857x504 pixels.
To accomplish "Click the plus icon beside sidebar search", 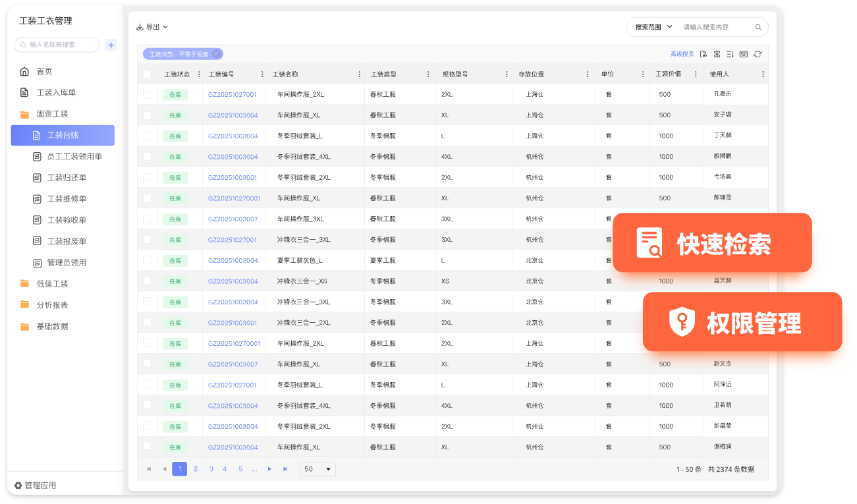I will click(x=111, y=45).
